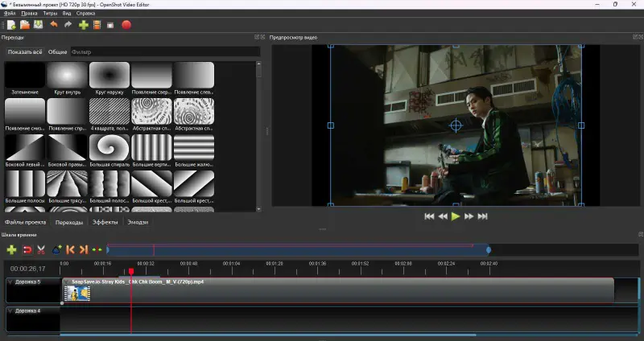Import files with the green plus in main toolbar
The width and height of the screenshot is (644, 341).
click(84, 25)
